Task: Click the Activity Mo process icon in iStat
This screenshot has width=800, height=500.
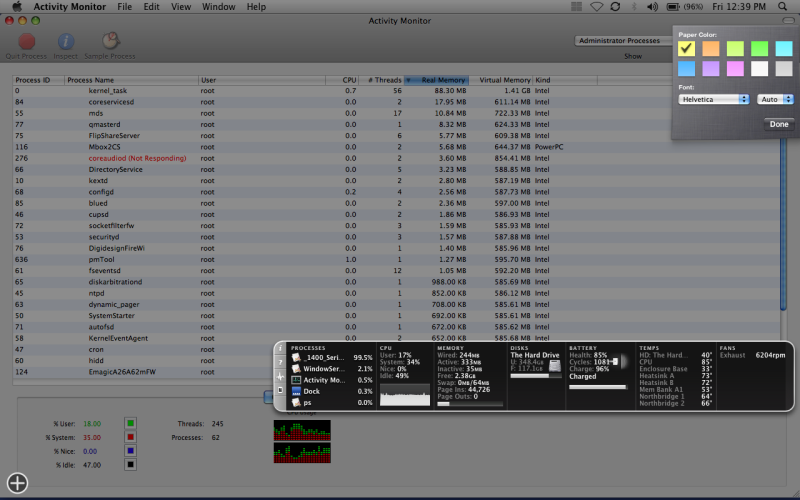Action: pos(296,380)
